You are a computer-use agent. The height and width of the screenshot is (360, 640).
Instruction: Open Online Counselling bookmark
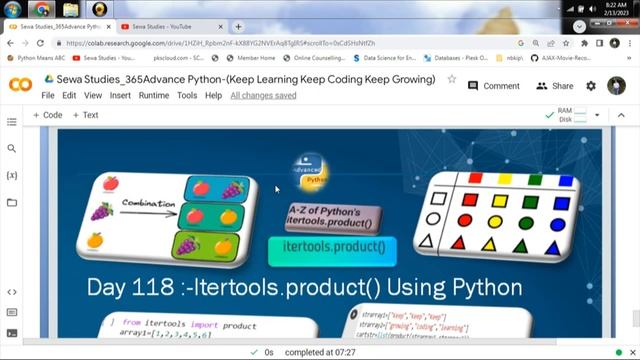[314, 58]
